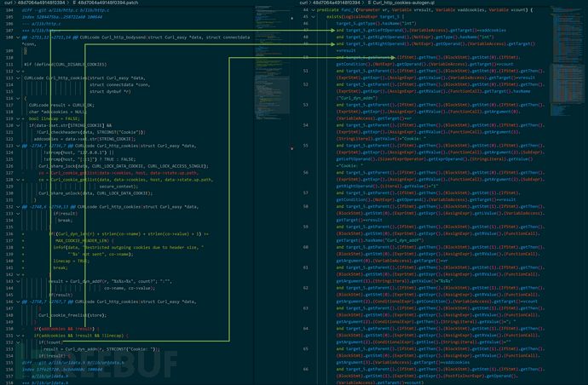
Task: Click '("Curl_dyn_addn")' string in ql editor
Action: pos(357,98)
